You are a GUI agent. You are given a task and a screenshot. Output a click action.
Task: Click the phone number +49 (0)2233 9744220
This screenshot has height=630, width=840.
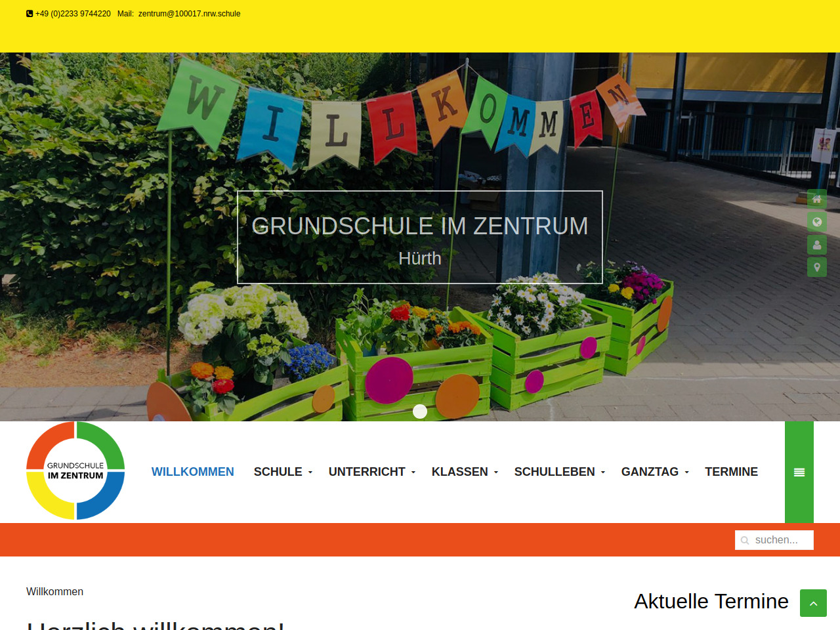(x=73, y=14)
